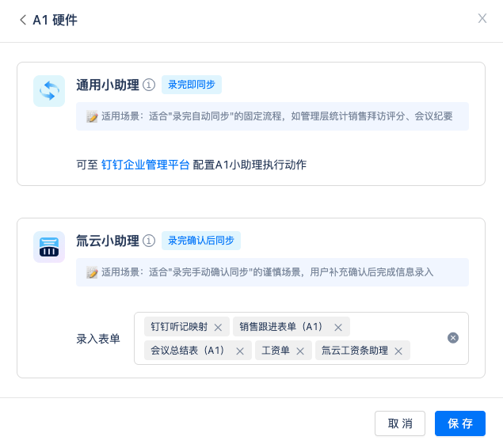Click memo icon in 氚云小助理 scenario note
This screenshot has height=448, width=503.
(92, 272)
